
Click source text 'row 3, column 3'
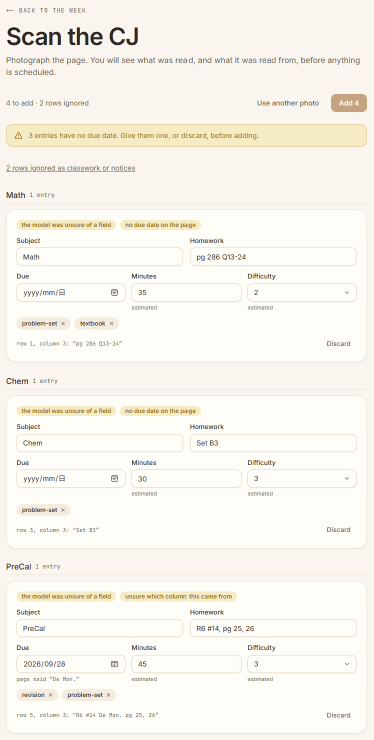[58, 530]
